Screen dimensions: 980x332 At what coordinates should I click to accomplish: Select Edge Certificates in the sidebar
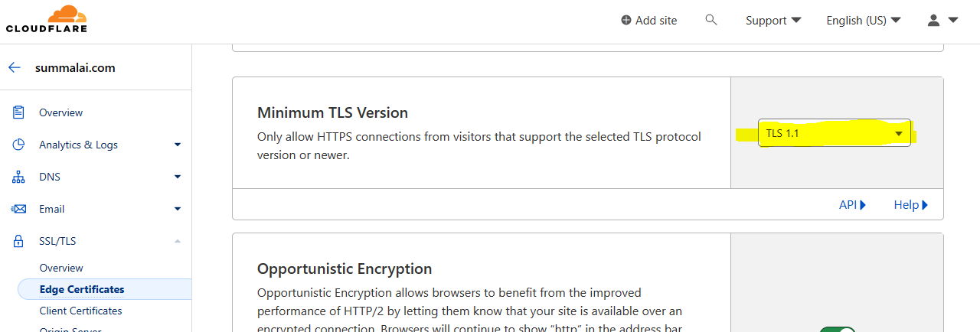[x=82, y=289]
